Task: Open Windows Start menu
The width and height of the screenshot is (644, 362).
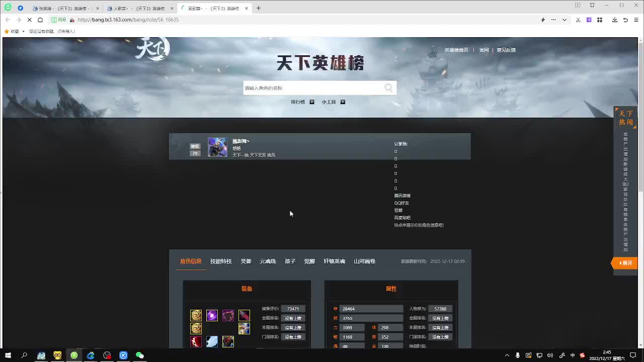Action: (x=8, y=355)
